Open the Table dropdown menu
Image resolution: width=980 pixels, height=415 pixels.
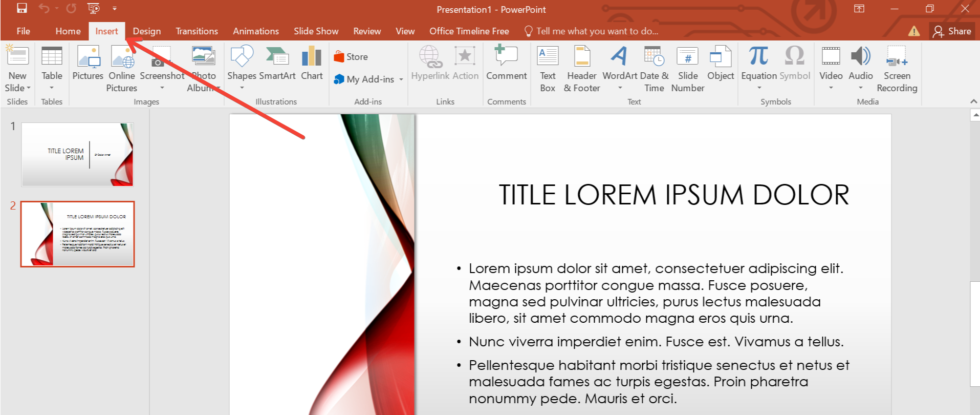coord(52,87)
